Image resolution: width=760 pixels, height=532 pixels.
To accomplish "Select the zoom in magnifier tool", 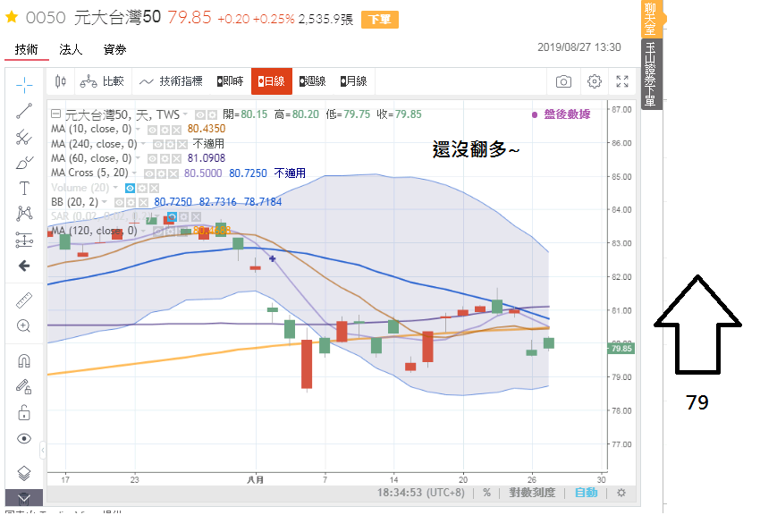I will (x=24, y=326).
